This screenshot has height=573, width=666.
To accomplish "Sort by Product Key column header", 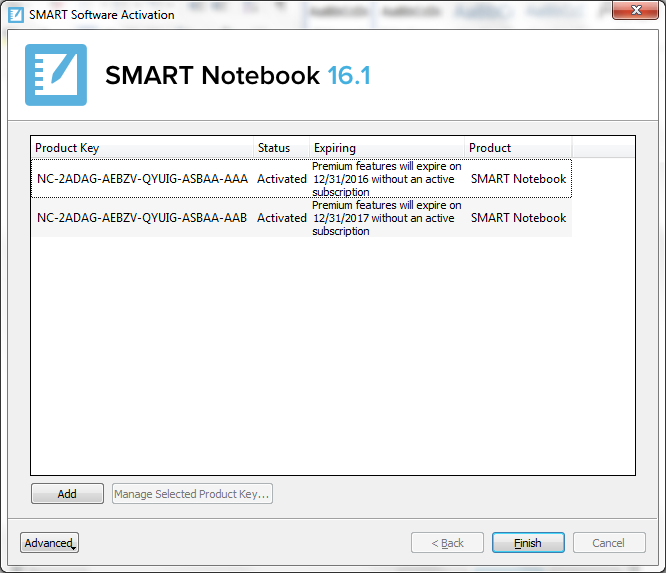I will [x=142, y=148].
